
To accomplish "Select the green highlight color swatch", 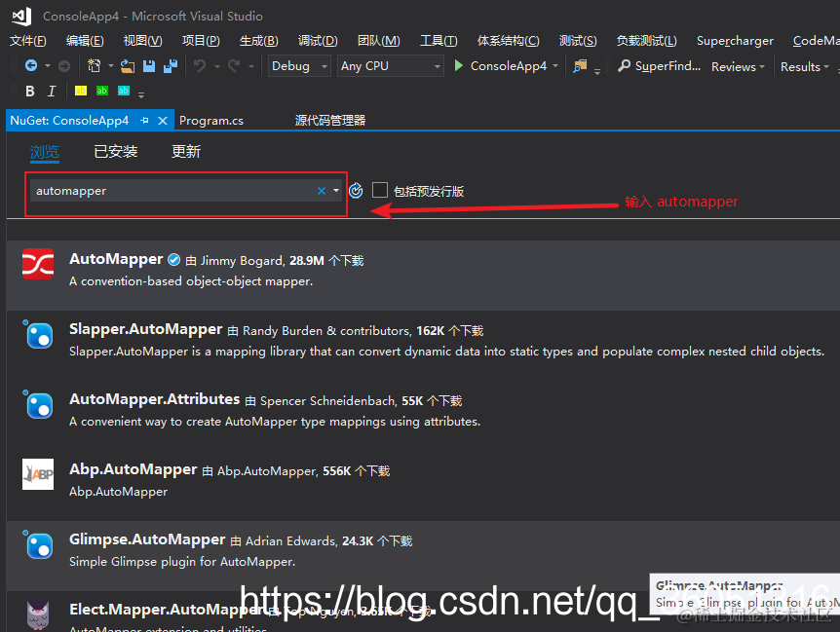I will [x=101, y=91].
